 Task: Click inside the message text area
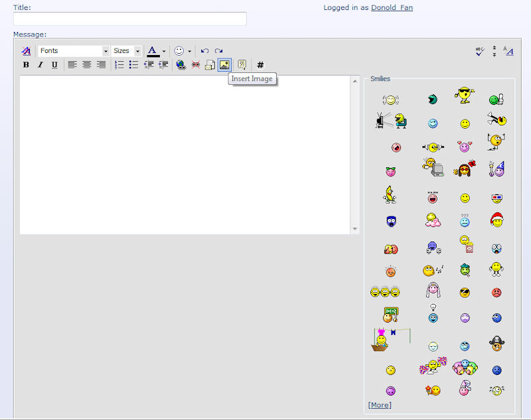185,155
